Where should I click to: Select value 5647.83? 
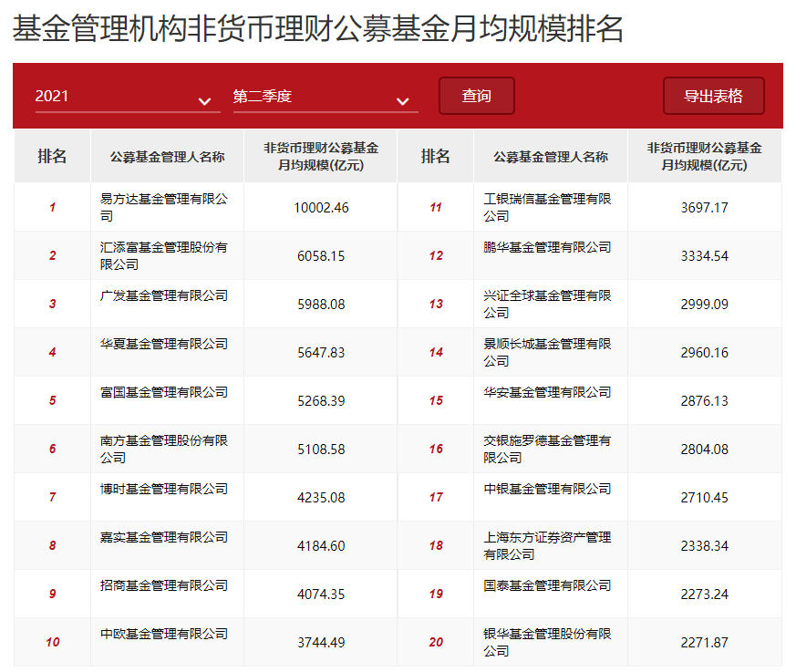[x=321, y=352]
